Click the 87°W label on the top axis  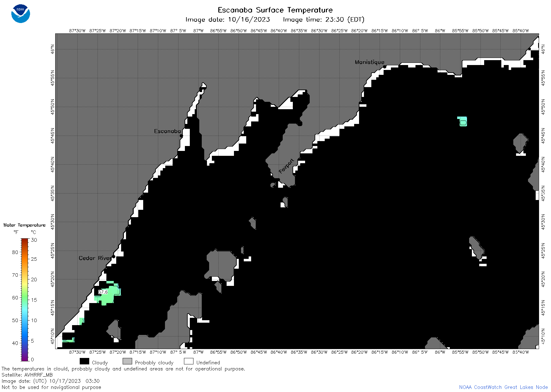[198, 31]
